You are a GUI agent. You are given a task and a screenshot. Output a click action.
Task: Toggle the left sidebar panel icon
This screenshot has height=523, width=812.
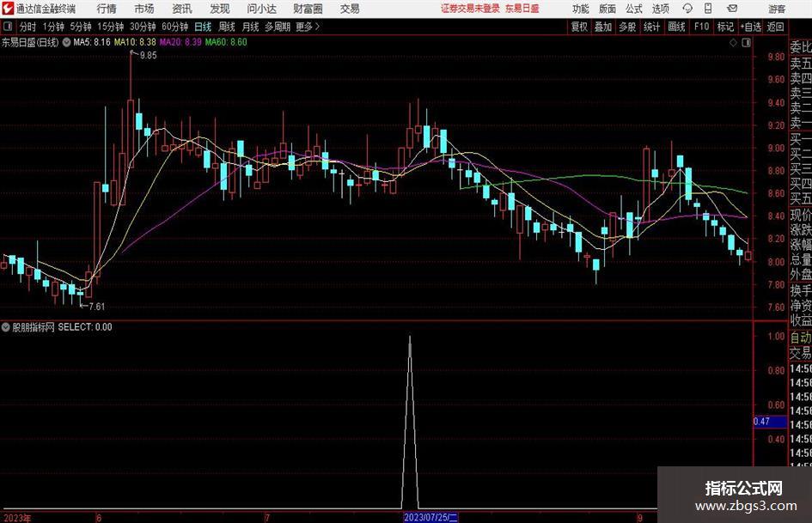pyautogui.click(x=7, y=27)
